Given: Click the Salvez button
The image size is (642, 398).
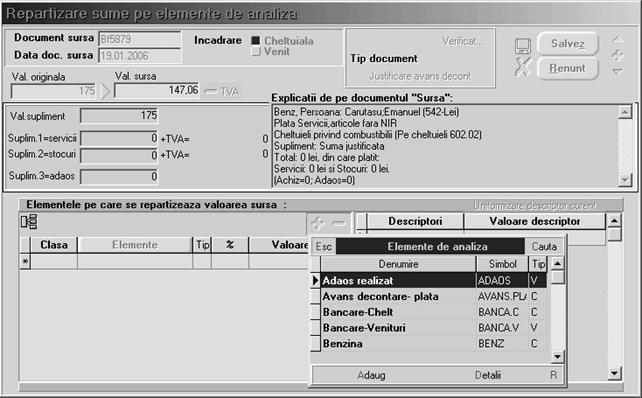Looking at the screenshot, I should coord(567,43).
